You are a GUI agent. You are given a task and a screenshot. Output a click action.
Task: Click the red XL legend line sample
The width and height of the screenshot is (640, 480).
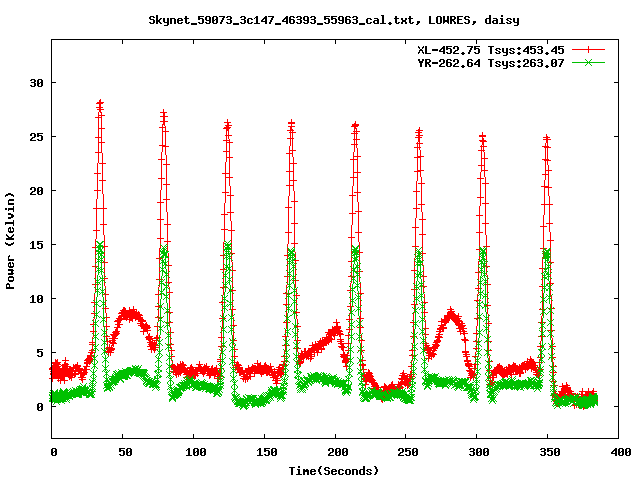tap(588, 50)
